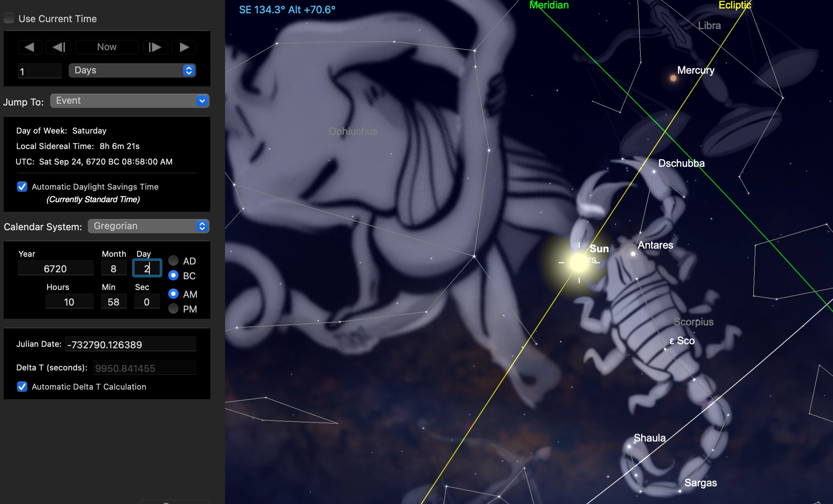Select the AM radio button
833x504 pixels.
point(173,294)
